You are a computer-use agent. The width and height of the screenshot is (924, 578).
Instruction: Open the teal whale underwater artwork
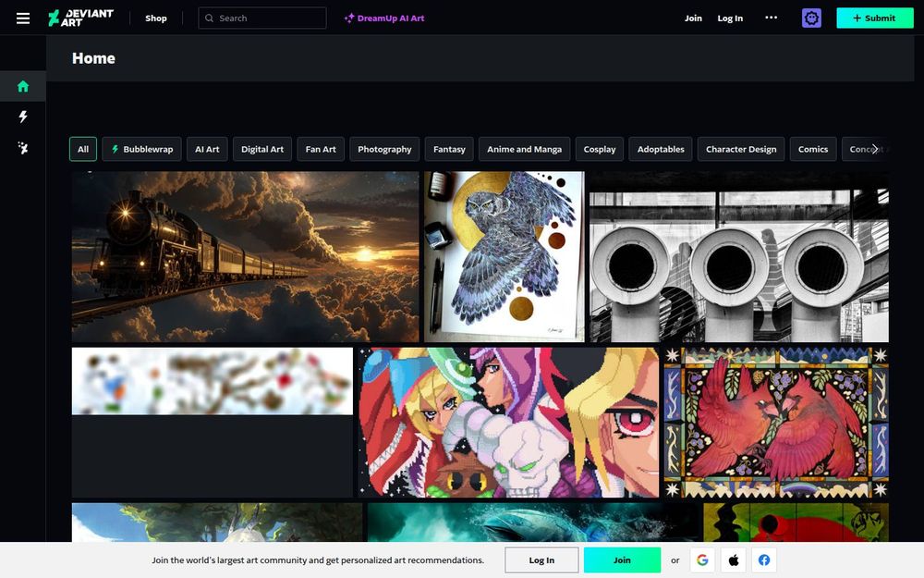tap(533, 523)
